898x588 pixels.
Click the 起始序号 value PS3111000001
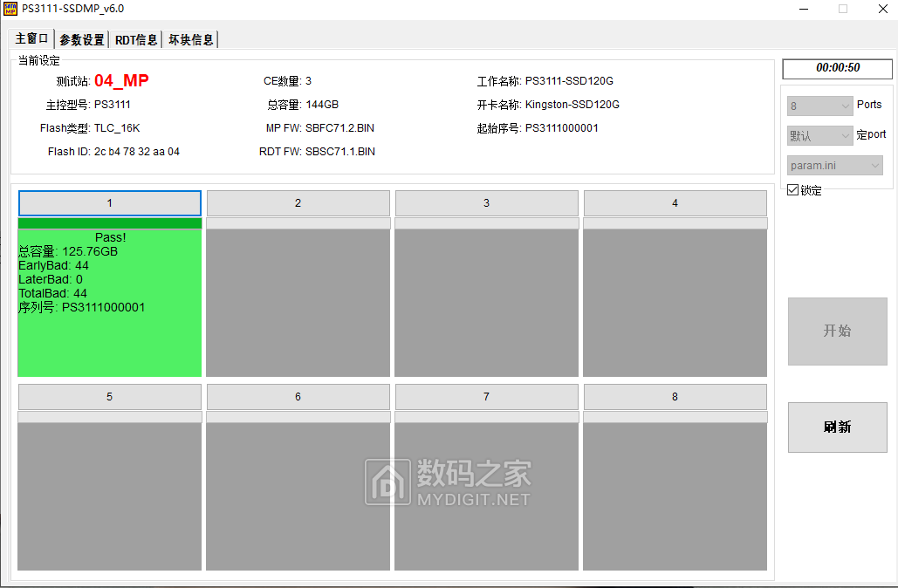[562, 128]
